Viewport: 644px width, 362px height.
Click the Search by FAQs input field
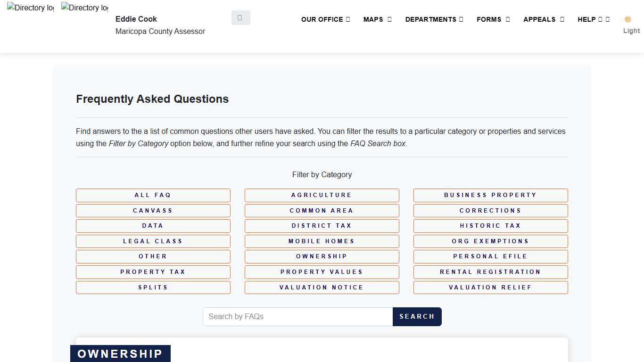(x=297, y=316)
